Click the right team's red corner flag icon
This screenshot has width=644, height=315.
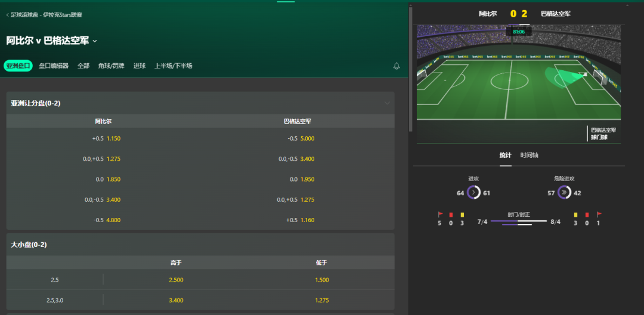point(599,214)
